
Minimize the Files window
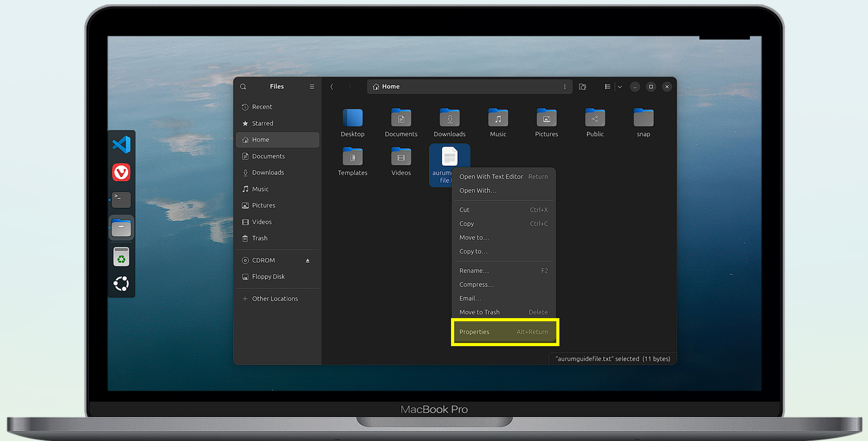(x=635, y=87)
